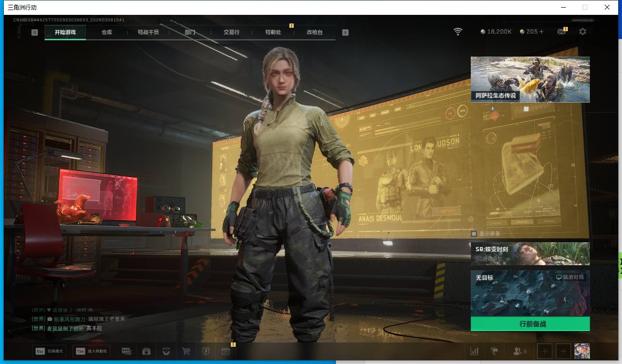
Task: Click the first empty squad slot plus button
Action: (544, 352)
